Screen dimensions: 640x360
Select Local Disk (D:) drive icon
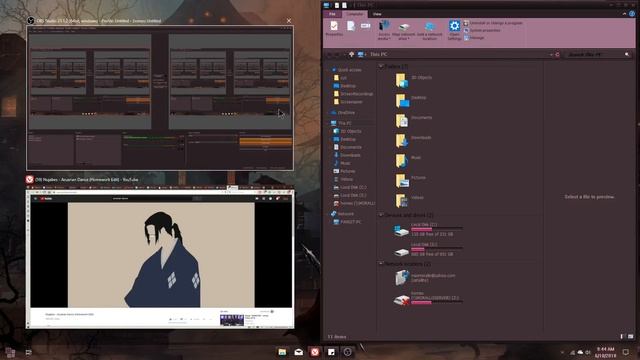[401, 252]
